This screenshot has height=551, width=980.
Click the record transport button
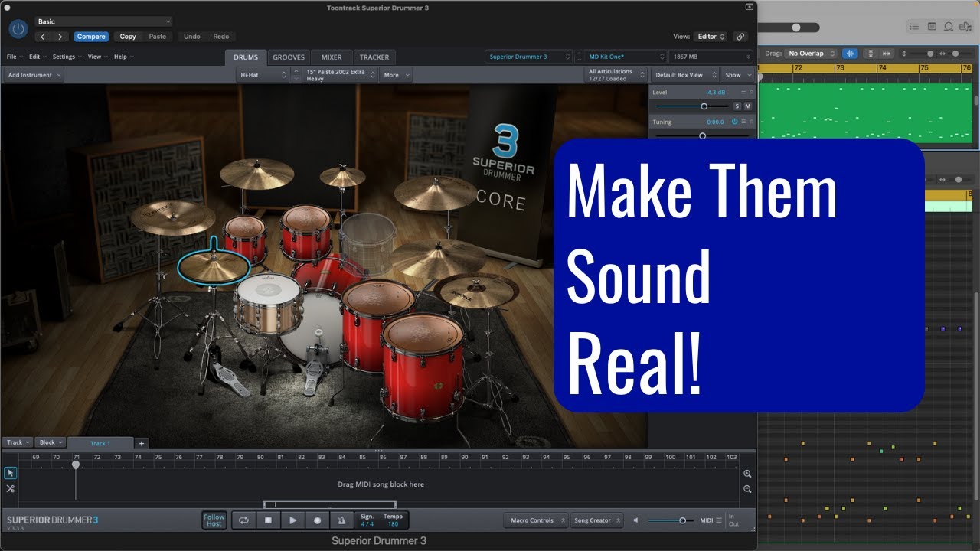(317, 520)
